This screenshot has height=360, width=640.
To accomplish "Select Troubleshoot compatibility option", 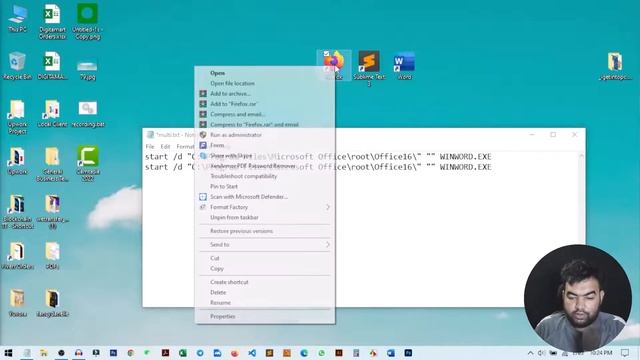I will click(x=243, y=176).
